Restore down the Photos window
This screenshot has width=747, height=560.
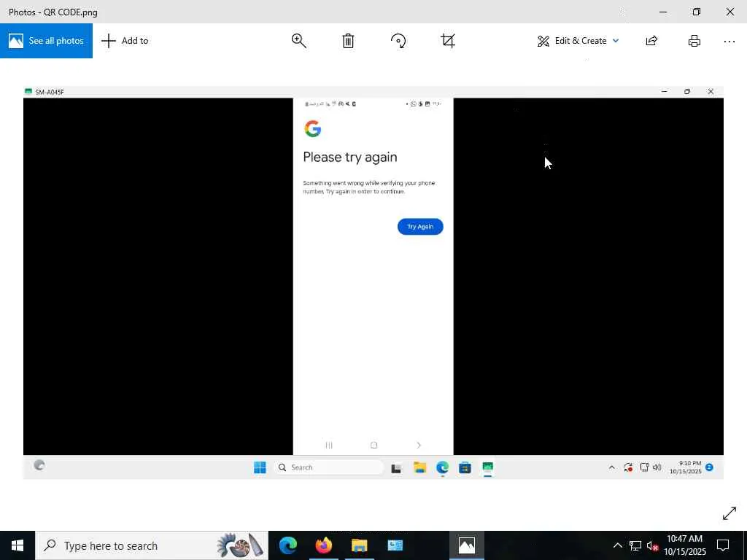coord(697,12)
